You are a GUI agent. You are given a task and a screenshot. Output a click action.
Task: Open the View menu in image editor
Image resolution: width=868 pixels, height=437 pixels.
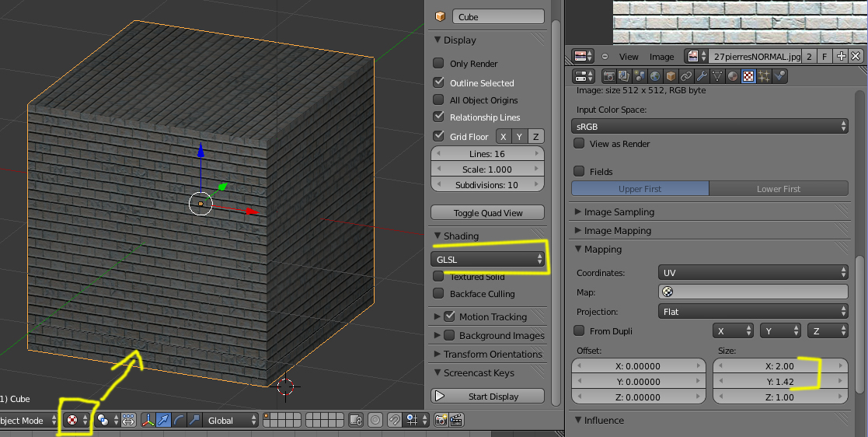point(628,57)
